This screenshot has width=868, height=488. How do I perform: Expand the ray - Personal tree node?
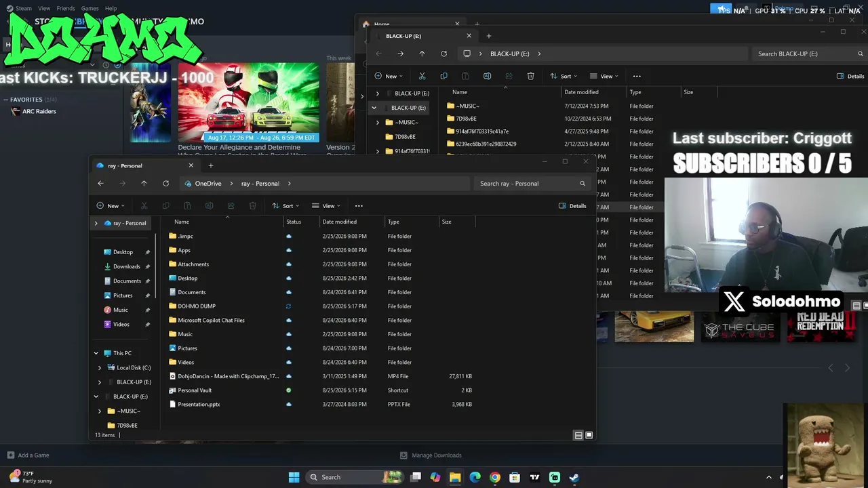pyautogui.click(x=96, y=223)
